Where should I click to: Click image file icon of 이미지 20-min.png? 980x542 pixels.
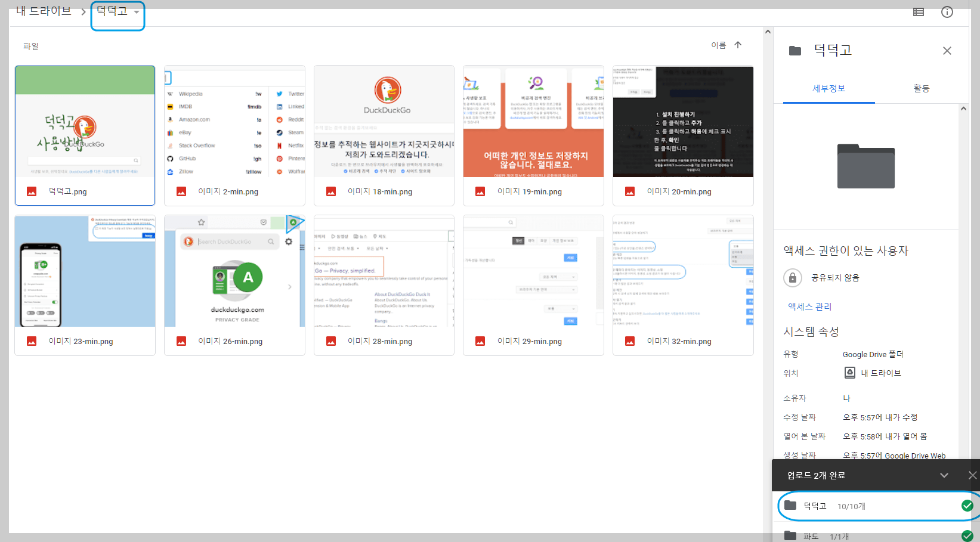click(x=630, y=191)
